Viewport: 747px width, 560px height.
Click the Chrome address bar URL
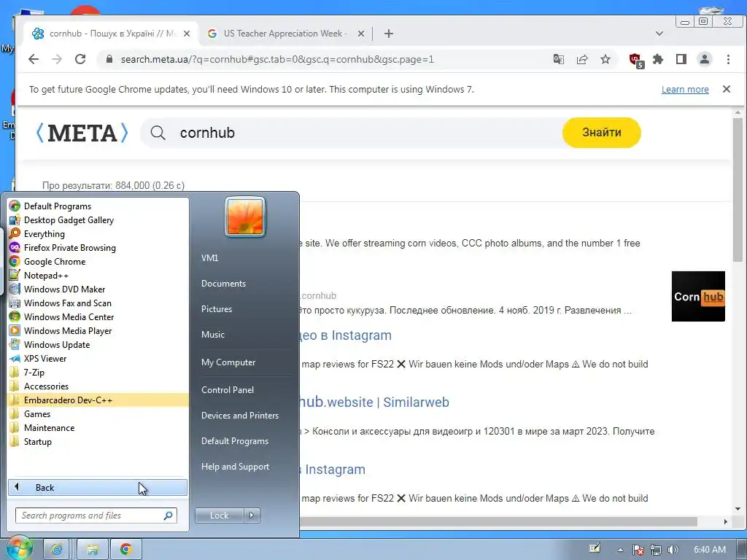point(277,60)
